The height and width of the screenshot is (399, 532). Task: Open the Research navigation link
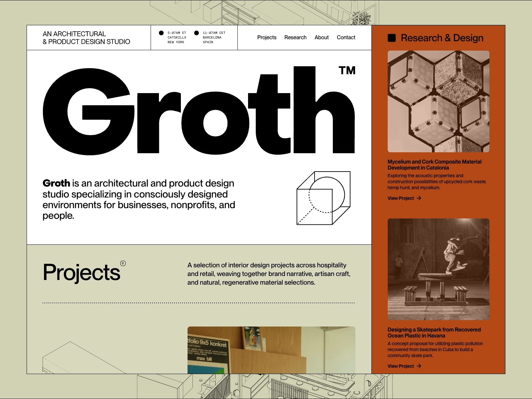(295, 38)
